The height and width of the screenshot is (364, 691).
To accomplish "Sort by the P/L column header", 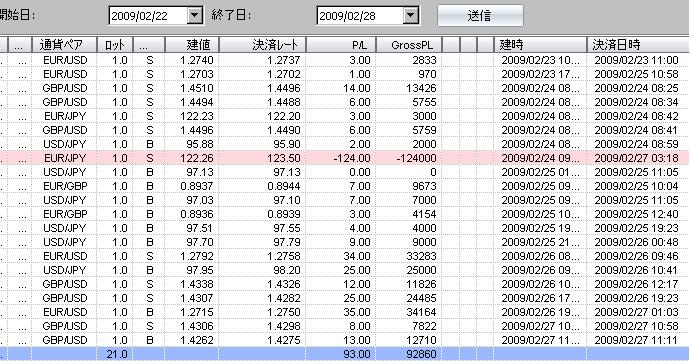I will (x=341, y=45).
